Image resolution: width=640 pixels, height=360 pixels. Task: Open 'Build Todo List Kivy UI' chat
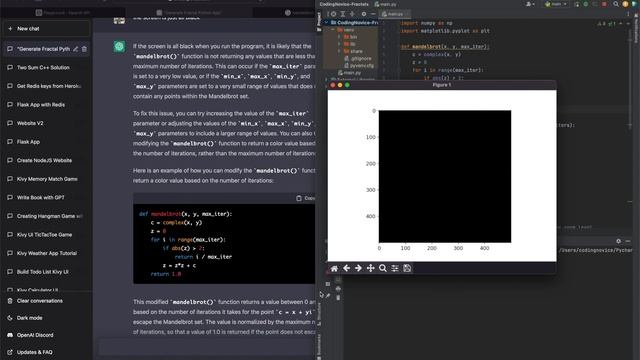(x=46, y=272)
